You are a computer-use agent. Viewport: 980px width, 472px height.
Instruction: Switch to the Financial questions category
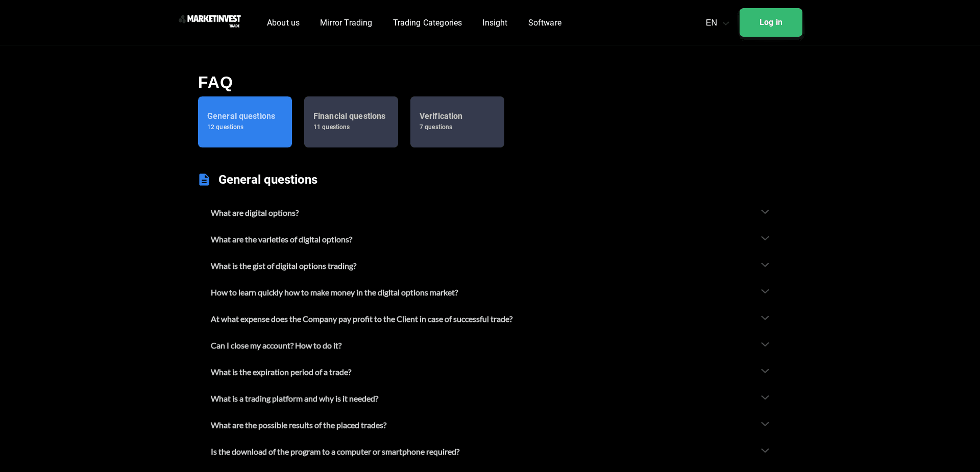pos(351,121)
